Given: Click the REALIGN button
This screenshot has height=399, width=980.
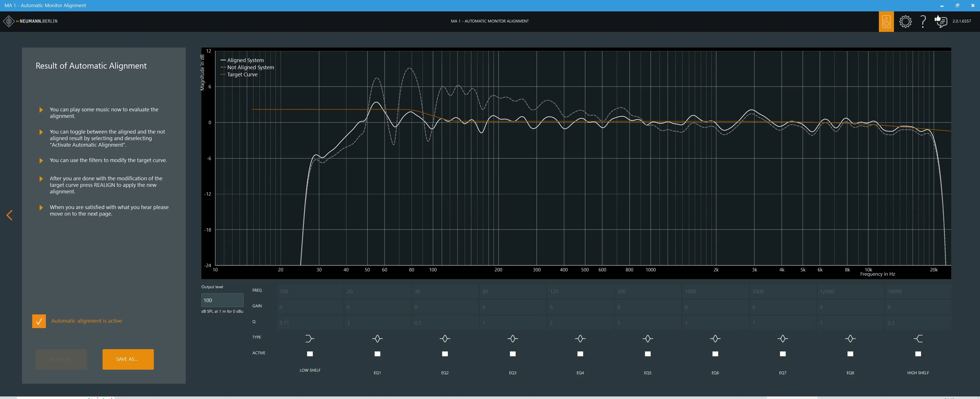Looking at the screenshot, I should click(x=61, y=359).
